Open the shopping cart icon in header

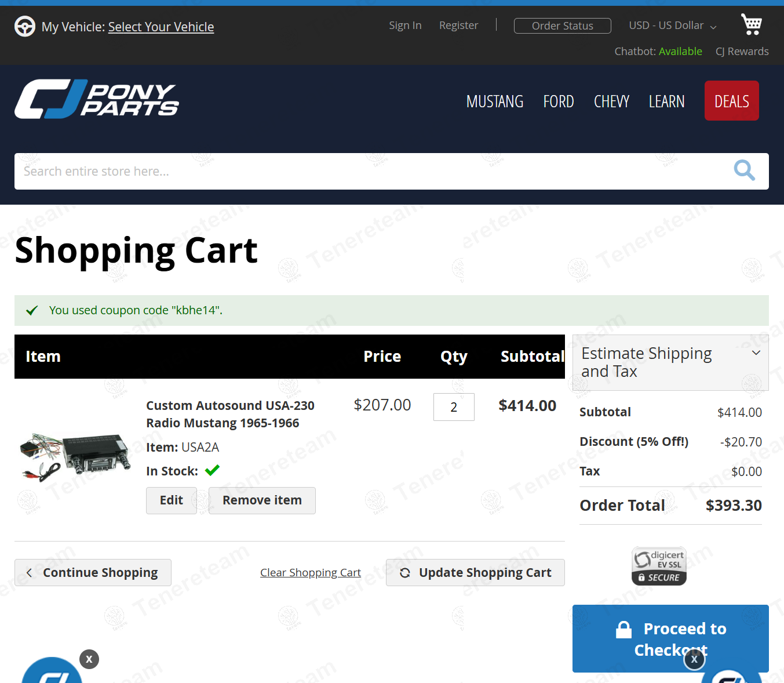point(752,24)
